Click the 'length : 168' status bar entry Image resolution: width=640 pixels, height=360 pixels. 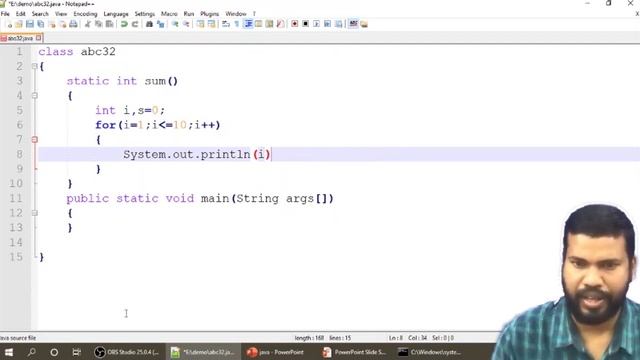309,338
